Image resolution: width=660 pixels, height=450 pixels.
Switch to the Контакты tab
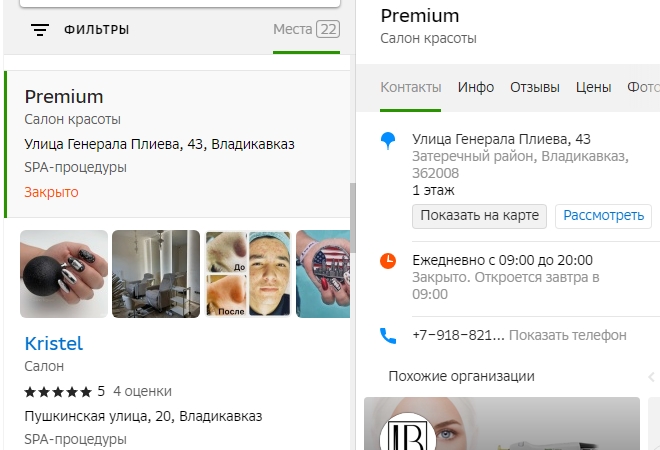click(x=410, y=87)
